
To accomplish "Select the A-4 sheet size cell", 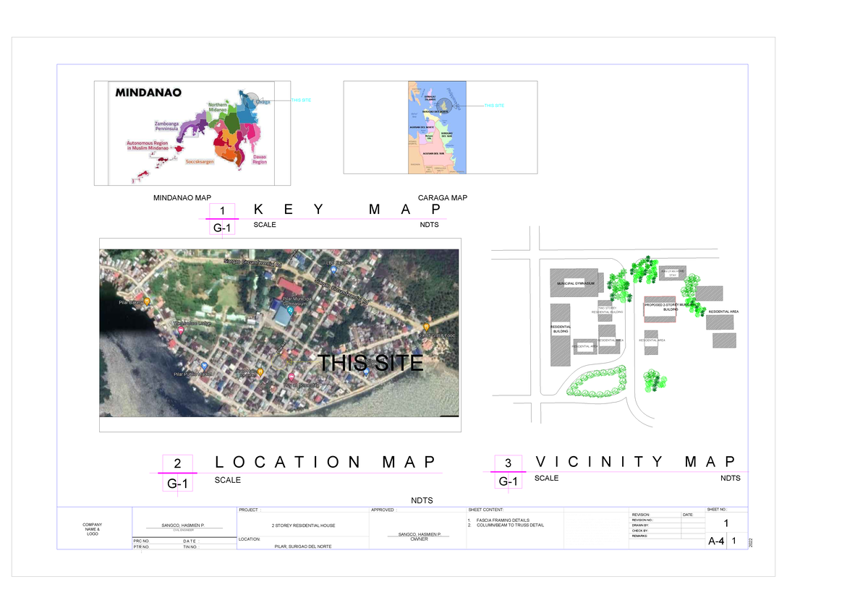I will [x=715, y=541].
